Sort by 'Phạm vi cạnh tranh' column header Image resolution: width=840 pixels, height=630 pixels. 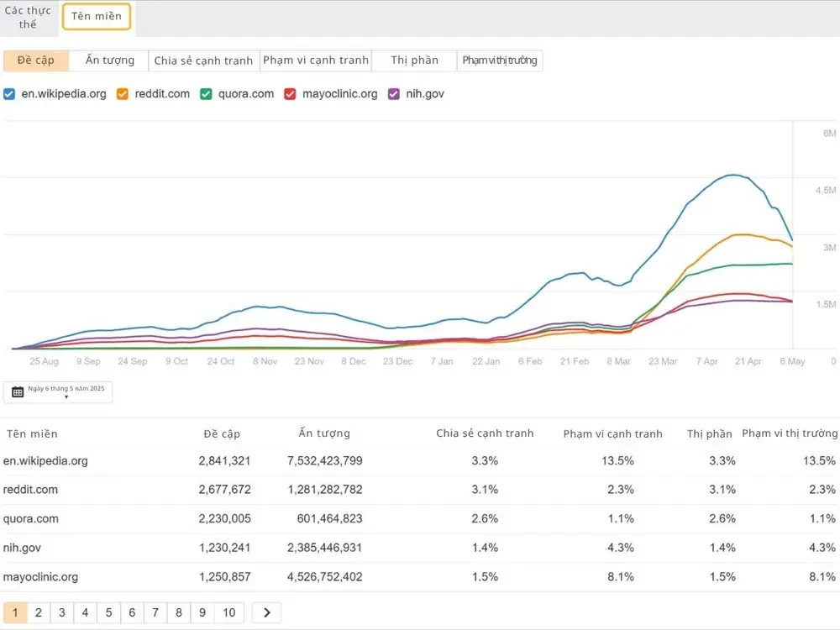[613, 434]
